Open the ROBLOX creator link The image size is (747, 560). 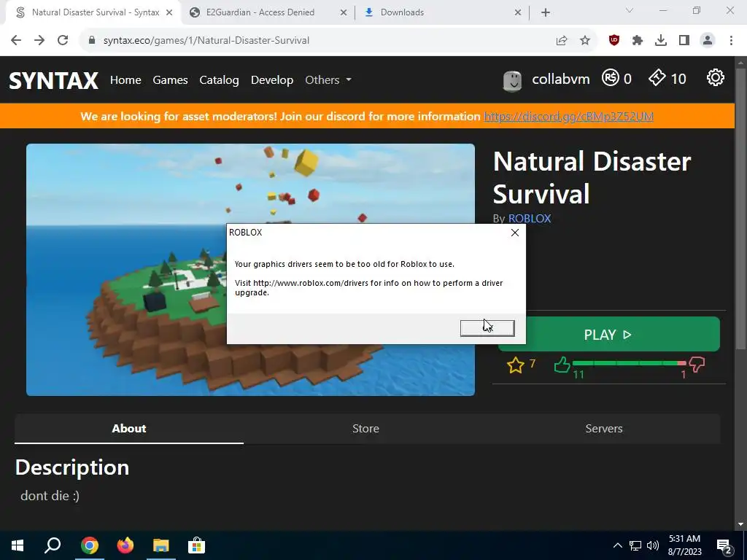pyautogui.click(x=530, y=219)
